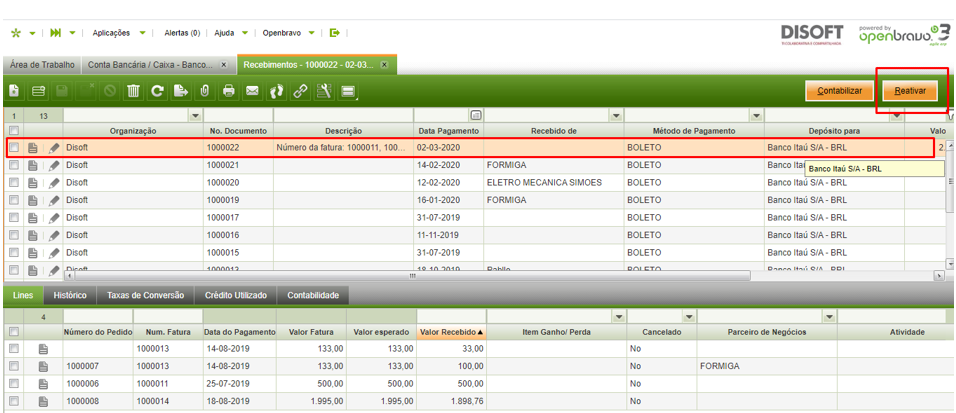Image resolution: width=956 pixels, height=413 pixels.
Task: Click the delete trash can icon
Action: 133,91
